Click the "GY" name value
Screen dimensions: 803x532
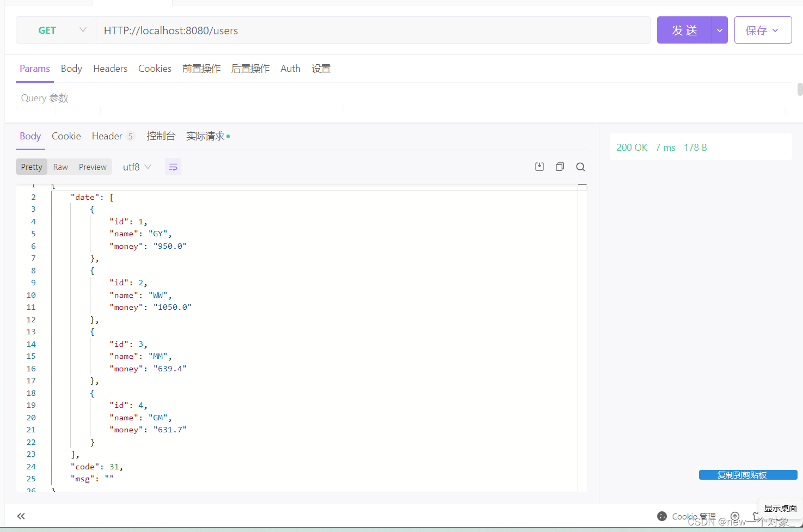(158, 234)
